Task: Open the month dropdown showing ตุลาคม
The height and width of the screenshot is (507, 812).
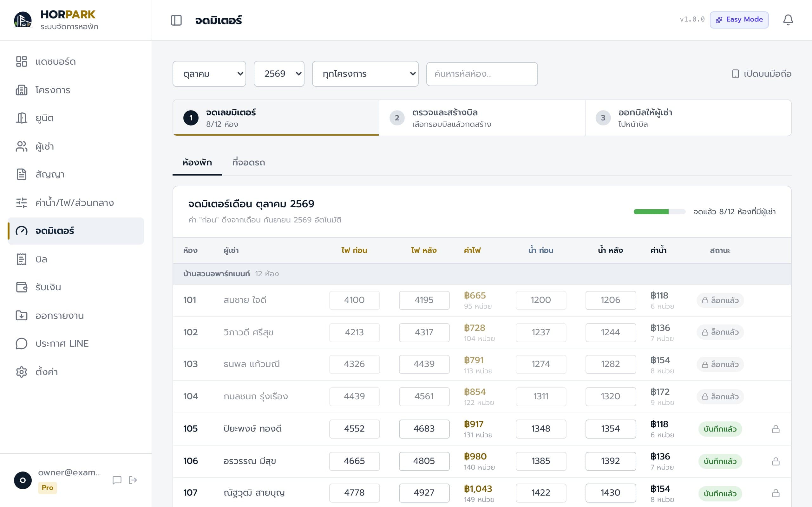Action: [x=209, y=74]
